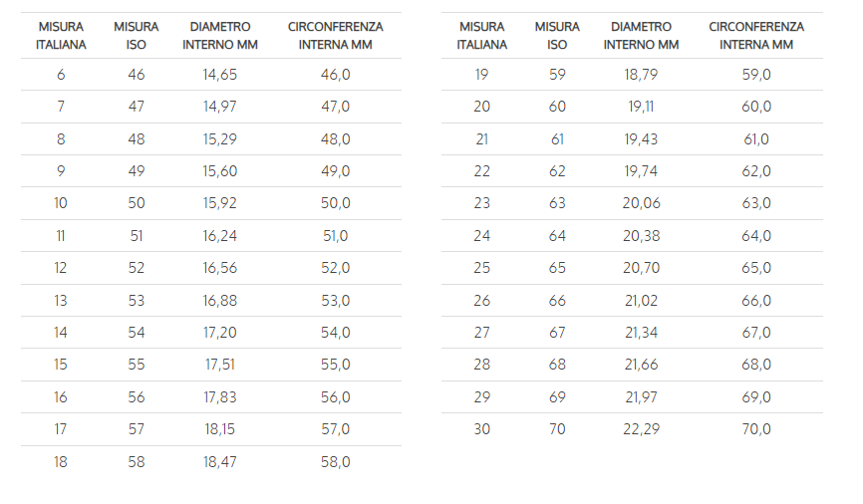Screen dimensions: 863x504
Task: Click the left table's MISURA ITALIANA header
Action: 61,35
